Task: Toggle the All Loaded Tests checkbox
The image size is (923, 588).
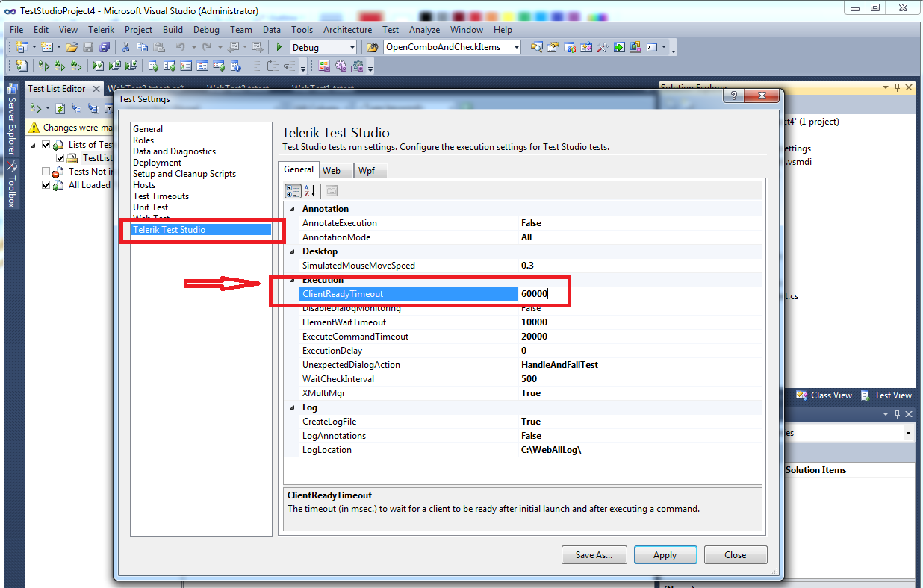Action: coord(46,185)
